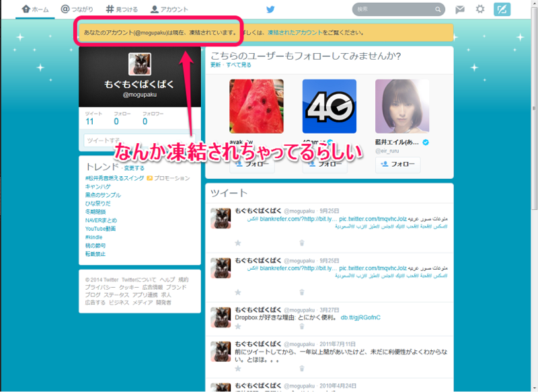Open the settings gear menu

[480, 9]
